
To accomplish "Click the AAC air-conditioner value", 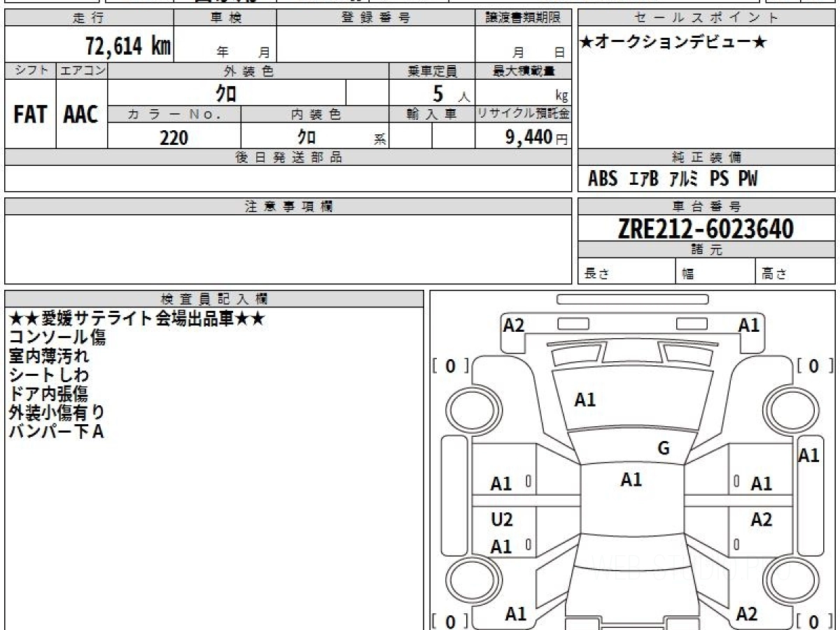I will pyautogui.click(x=81, y=115).
